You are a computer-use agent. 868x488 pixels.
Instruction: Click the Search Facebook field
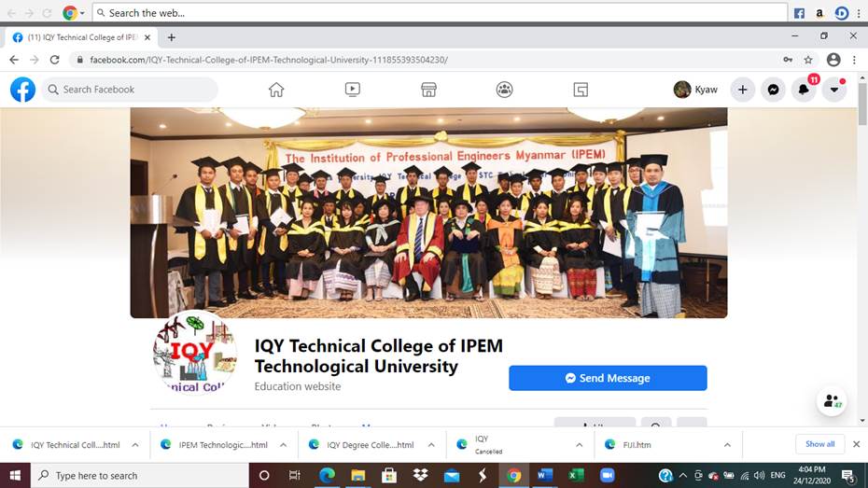[x=130, y=90]
